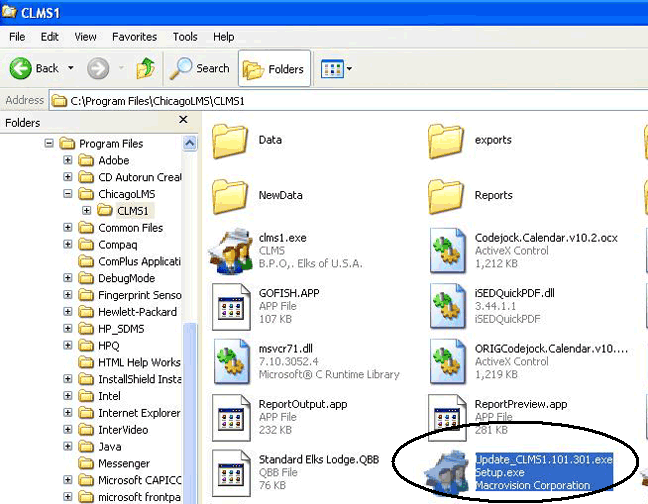Open the Views dropdown arrow
Image resolution: width=648 pixels, height=504 pixels.
pyautogui.click(x=348, y=70)
